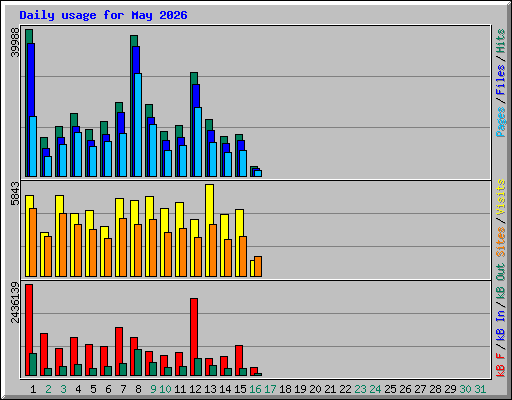Click day 13 on the x-axis
The height and width of the screenshot is (400, 512).
tap(210, 389)
